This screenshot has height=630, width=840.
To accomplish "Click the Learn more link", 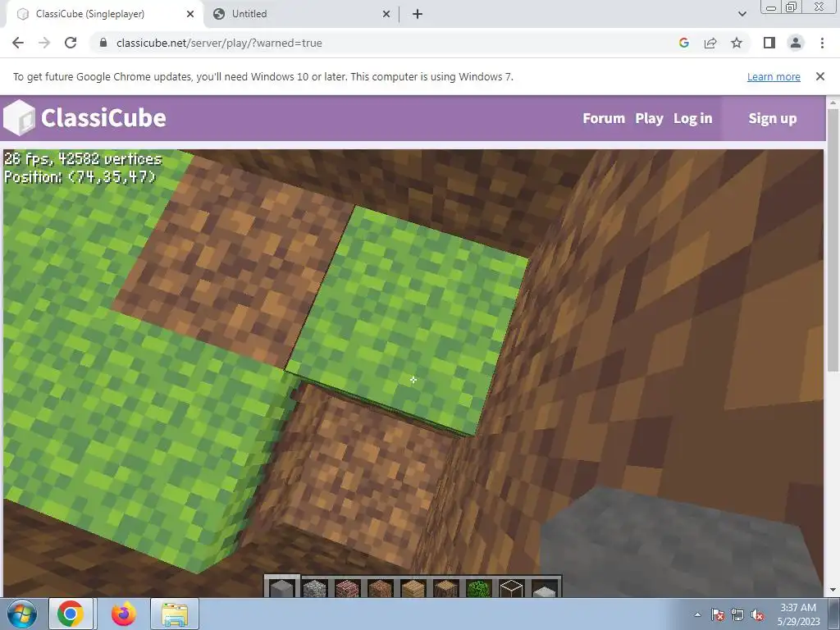I will (x=774, y=76).
